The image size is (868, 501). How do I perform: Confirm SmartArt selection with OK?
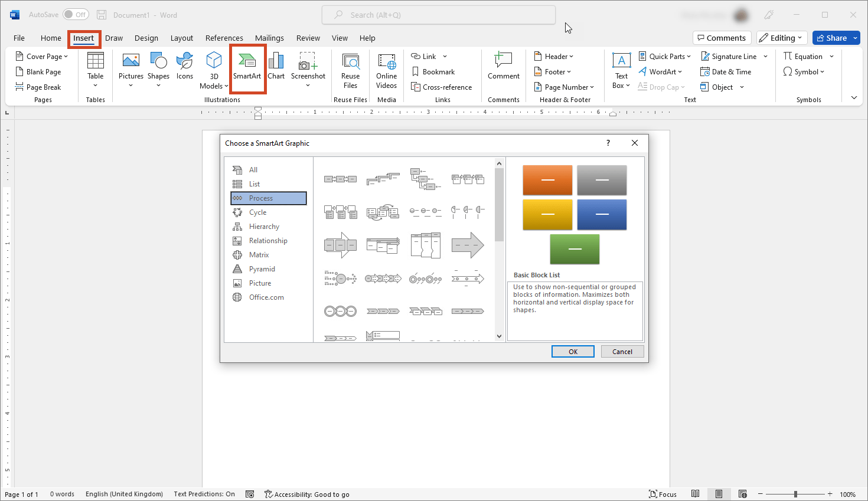[572, 351]
